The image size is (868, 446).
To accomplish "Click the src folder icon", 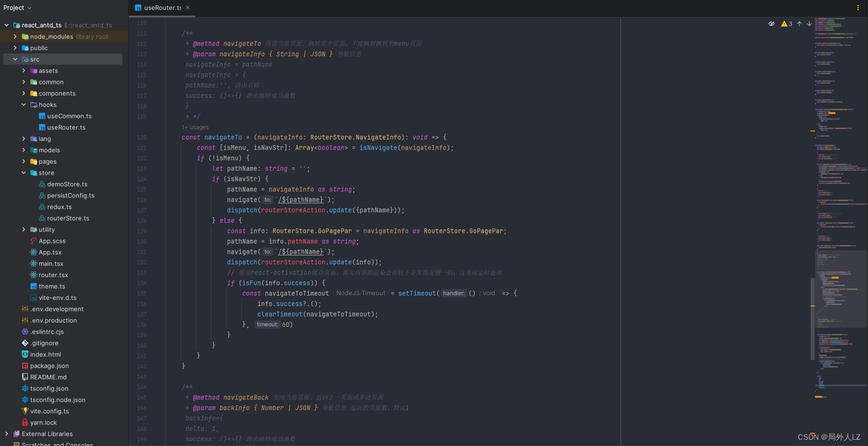I will 25,59.
